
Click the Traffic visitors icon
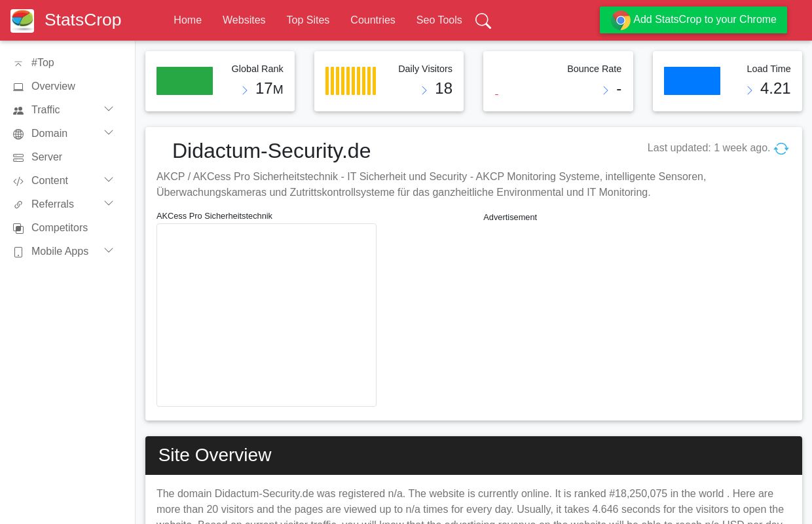(18, 110)
